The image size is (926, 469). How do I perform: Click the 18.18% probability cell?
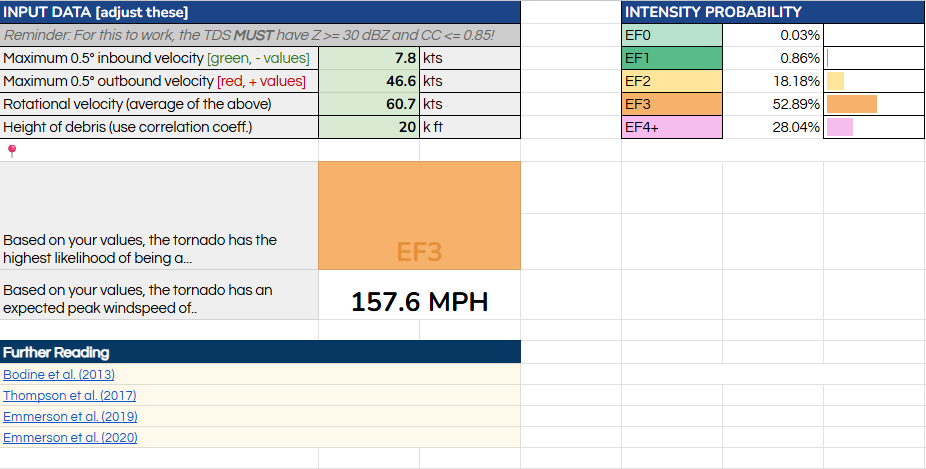[x=773, y=81]
